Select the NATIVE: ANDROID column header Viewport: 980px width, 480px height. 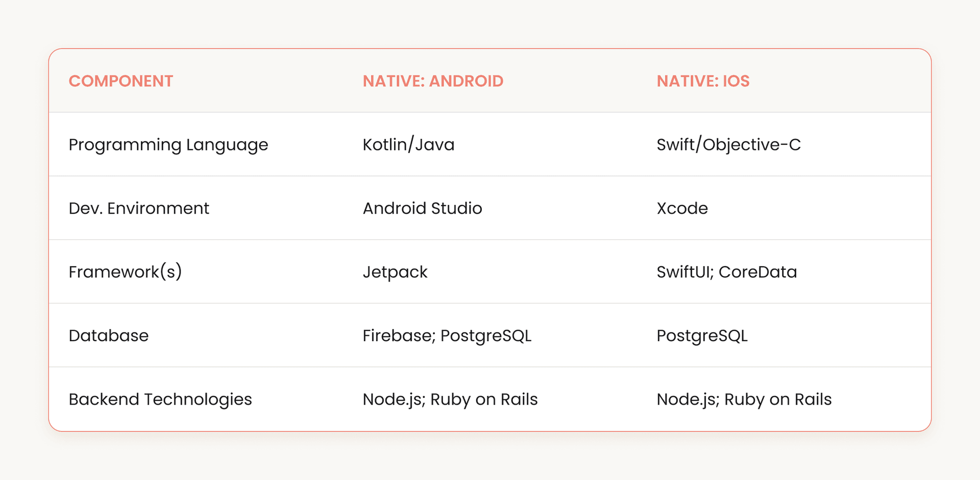(432, 81)
